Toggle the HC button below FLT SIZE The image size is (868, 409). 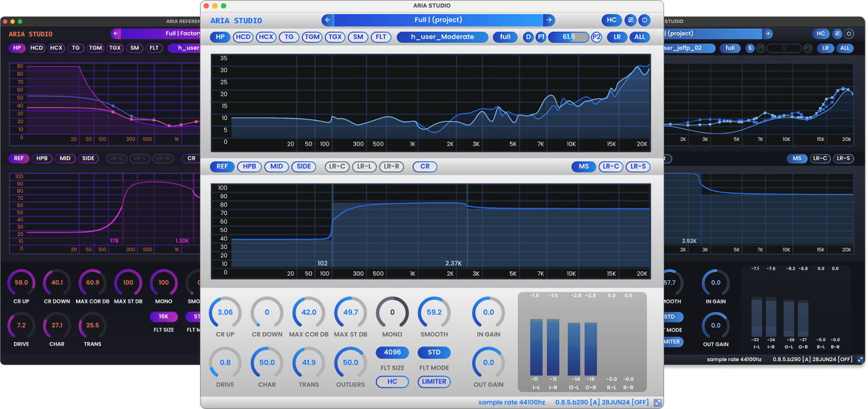[392, 381]
